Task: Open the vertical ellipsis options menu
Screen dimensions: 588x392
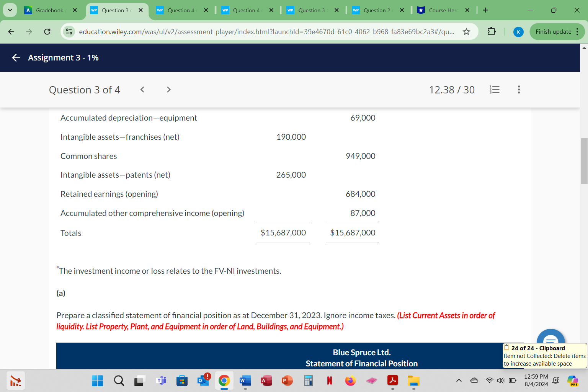Action: click(x=519, y=89)
